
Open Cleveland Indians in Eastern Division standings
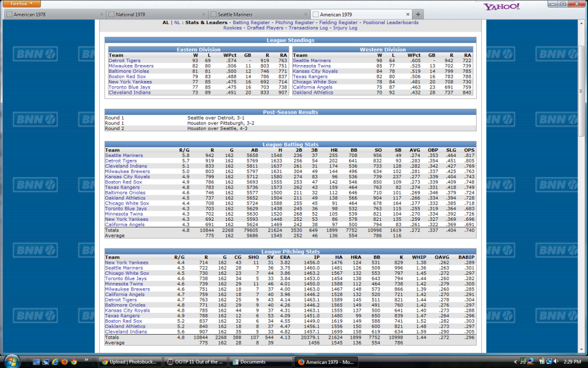point(129,93)
